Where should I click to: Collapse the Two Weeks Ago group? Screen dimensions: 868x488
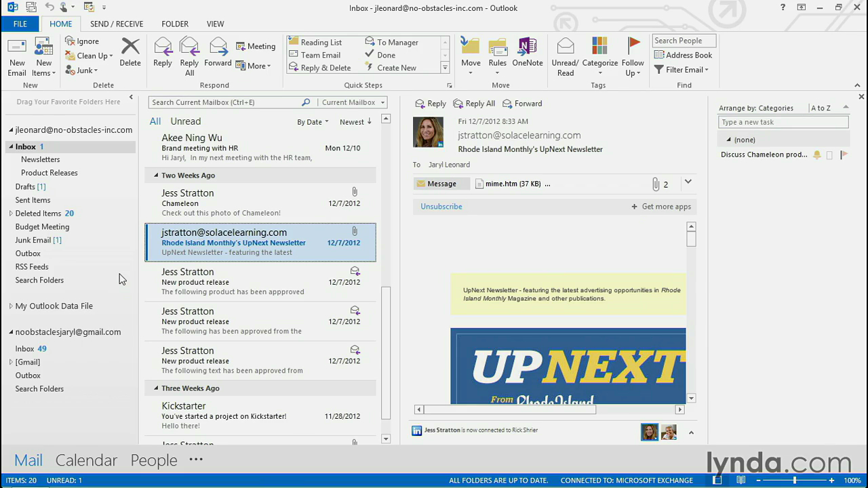(x=156, y=176)
